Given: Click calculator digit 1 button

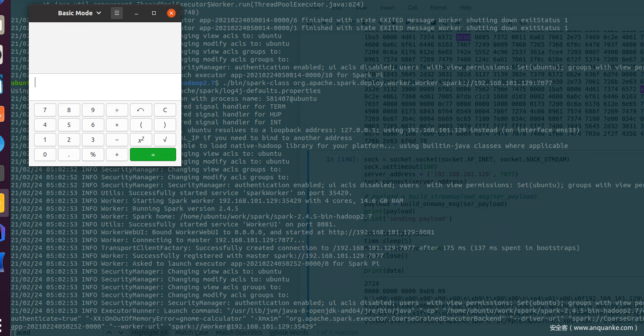Looking at the screenshot, I should (x=45, y=140).
